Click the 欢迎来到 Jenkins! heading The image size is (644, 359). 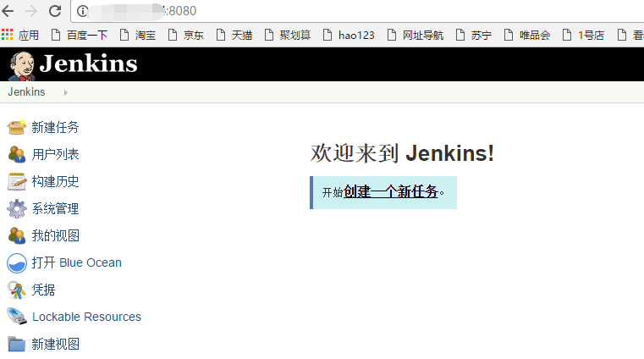pos(402,153)
